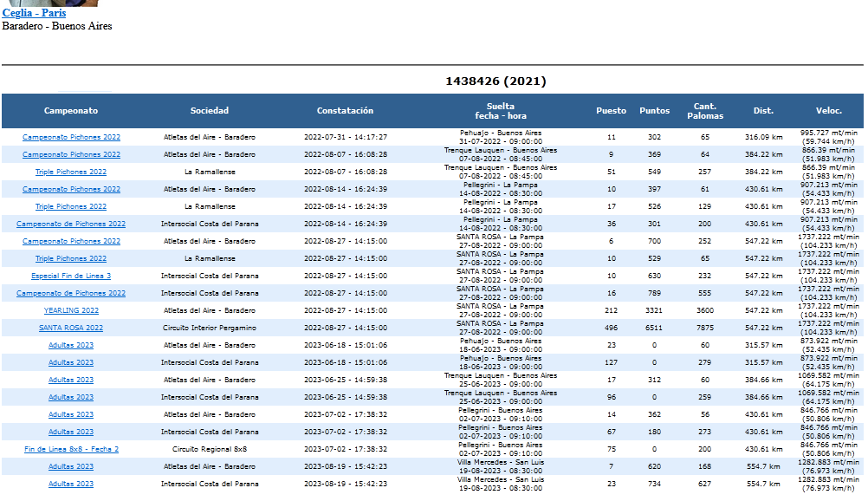This screenshot has height=501, width=868.
Task: Click the Veloc. column header
Action: (x=829, y=111)
